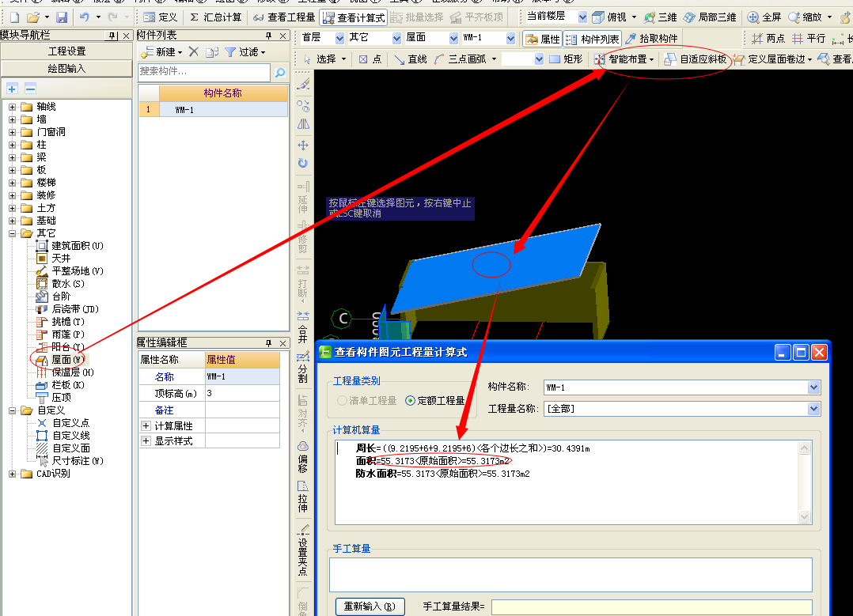Collapse the 其它 tree folder

click(13, 233)
